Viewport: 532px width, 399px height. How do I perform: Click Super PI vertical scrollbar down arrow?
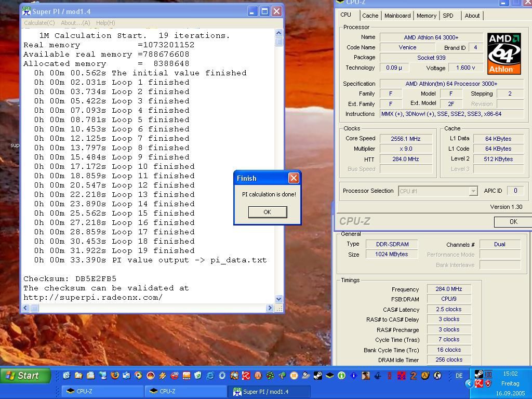point(279,299)
